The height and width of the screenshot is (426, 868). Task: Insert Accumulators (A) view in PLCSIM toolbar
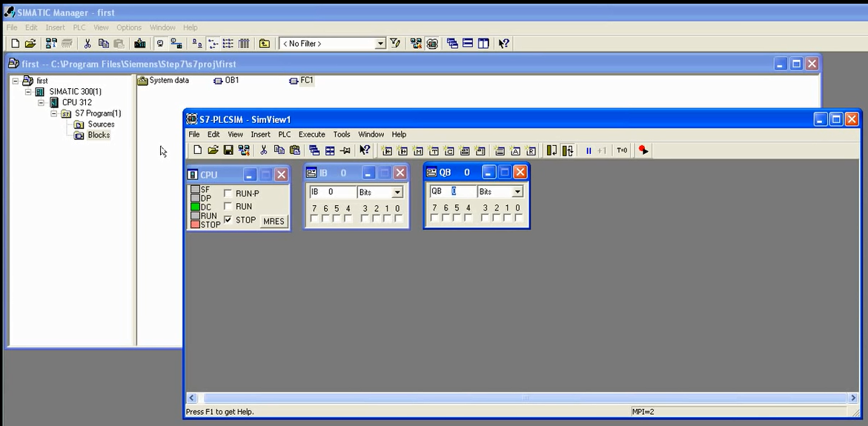coord(515,150)
